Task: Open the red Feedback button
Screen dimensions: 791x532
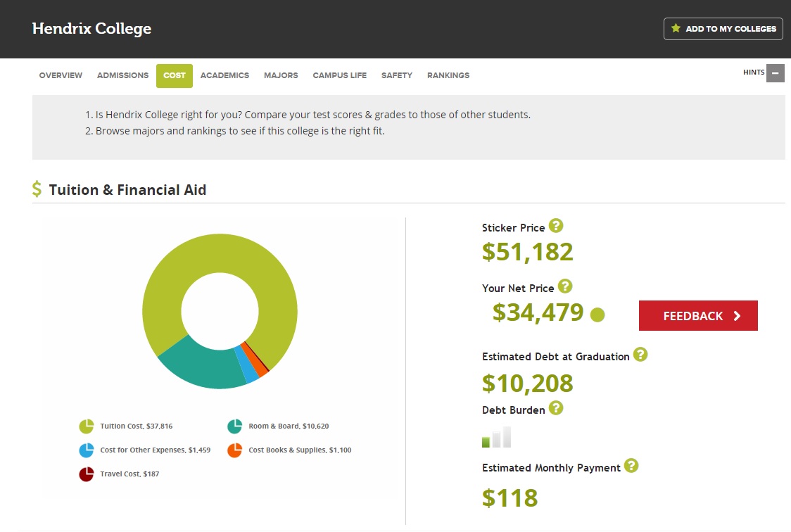Action: (x=698, y=316)
